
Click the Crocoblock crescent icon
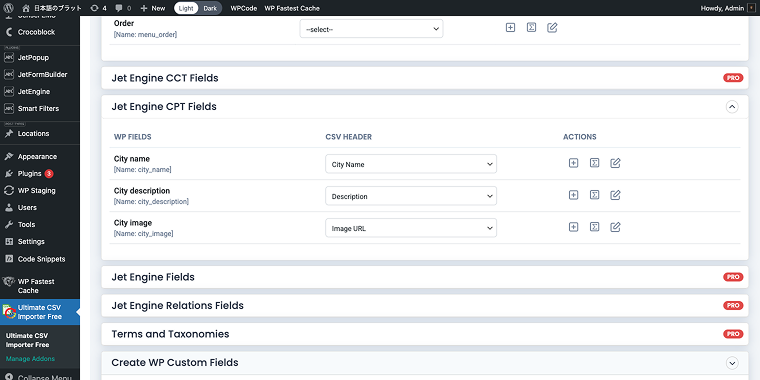coord(9,32)
